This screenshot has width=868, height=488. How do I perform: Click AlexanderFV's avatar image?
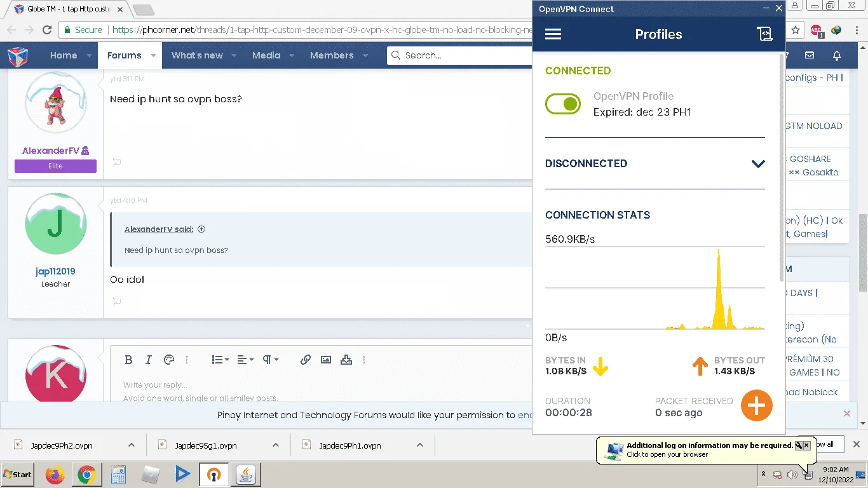[55, 104]
